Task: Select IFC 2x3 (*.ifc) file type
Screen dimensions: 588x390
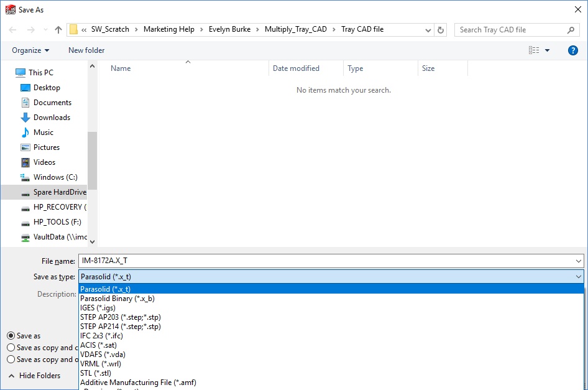Action: [331, 335]
